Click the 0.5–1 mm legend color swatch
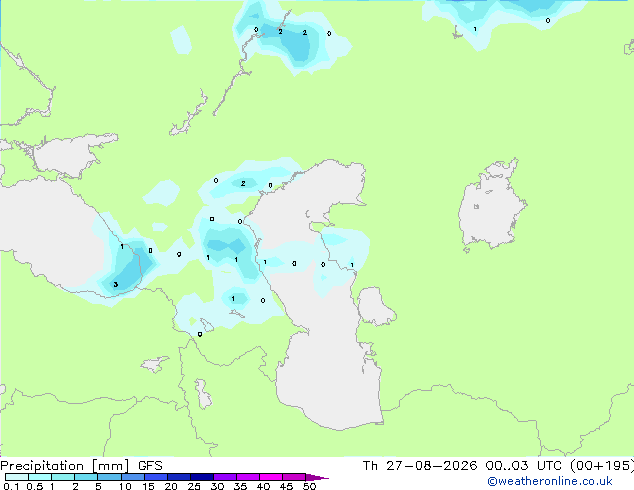The height and width of the screenshot is (490, 634). click(40, 477)
